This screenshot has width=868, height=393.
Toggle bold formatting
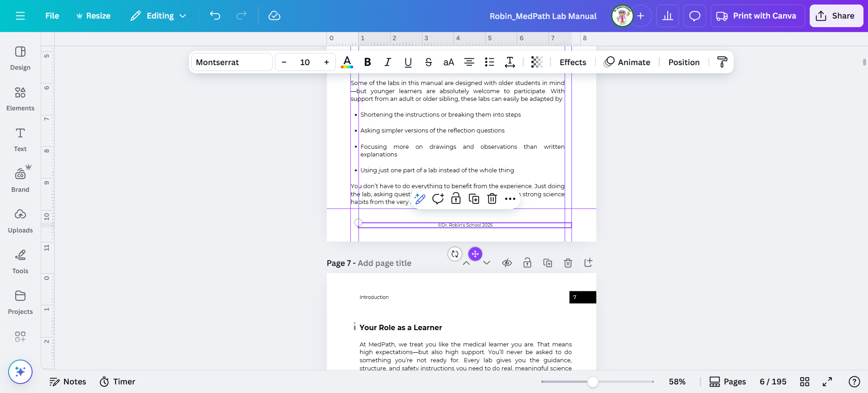368,62
